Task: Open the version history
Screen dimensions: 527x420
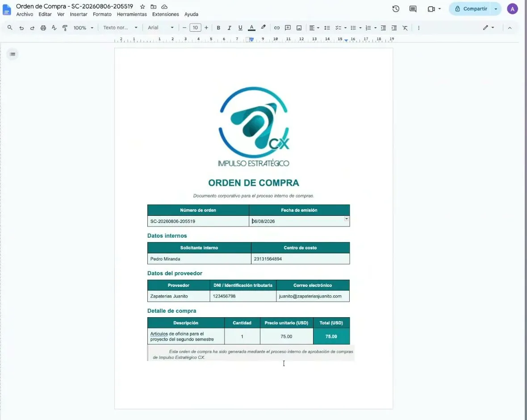Action: coord(396,9)
